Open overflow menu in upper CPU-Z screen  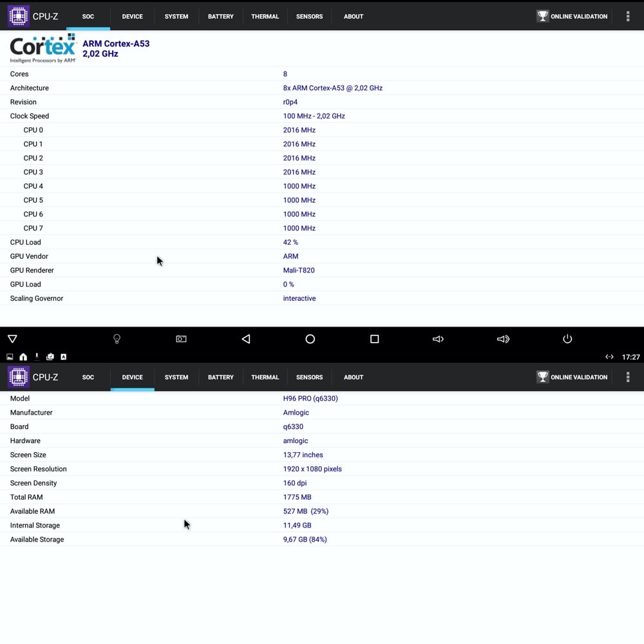(x=628, y=17)
